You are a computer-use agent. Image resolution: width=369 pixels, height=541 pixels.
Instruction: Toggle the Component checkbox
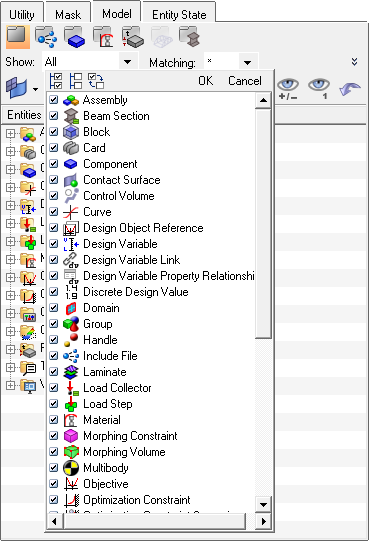pyautogui.click(x=54, y=164)
